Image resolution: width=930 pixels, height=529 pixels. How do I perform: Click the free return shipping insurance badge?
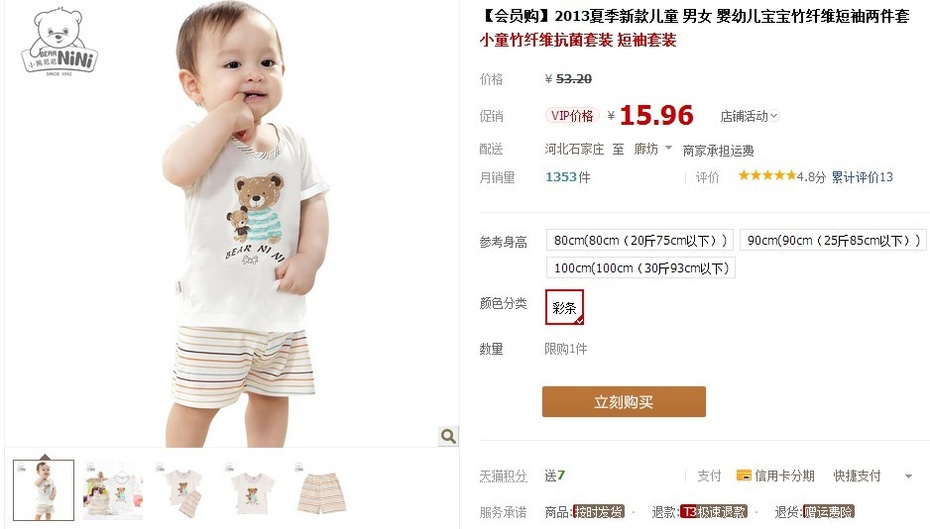point(829,511)
